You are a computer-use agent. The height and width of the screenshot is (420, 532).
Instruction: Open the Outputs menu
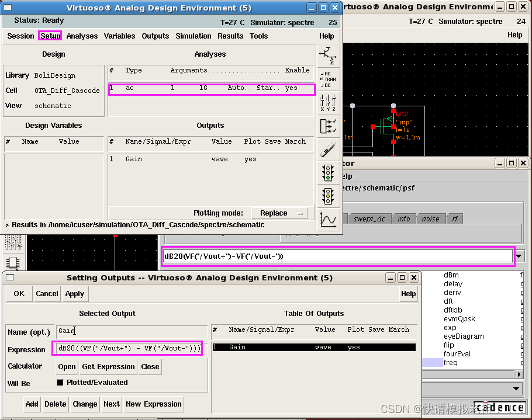(155, 36)
